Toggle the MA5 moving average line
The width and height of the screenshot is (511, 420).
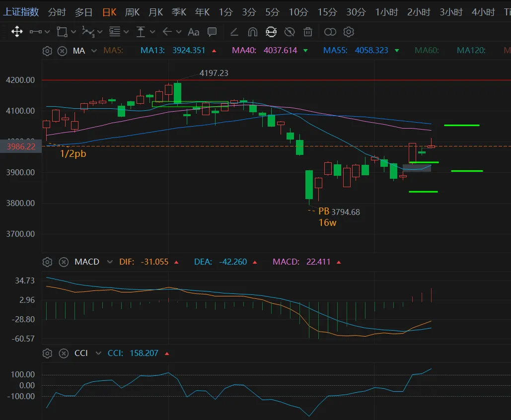point(113,51)
